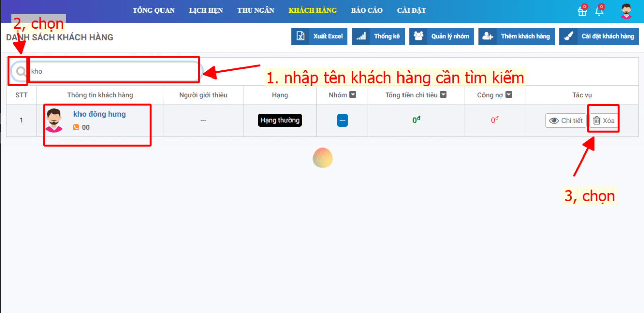Click the user avatar in top-right corner
Viewport: 644px width, 313px height.
coord(626,11)
